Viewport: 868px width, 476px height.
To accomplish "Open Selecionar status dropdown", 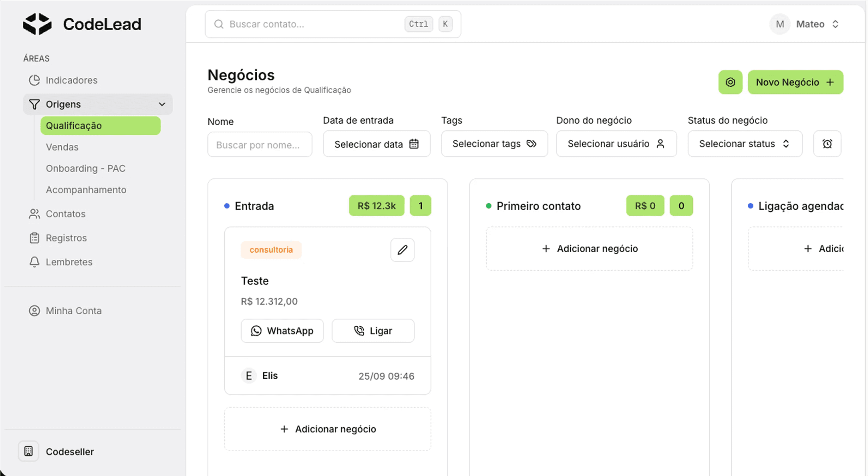I will [x=745, y=144].
